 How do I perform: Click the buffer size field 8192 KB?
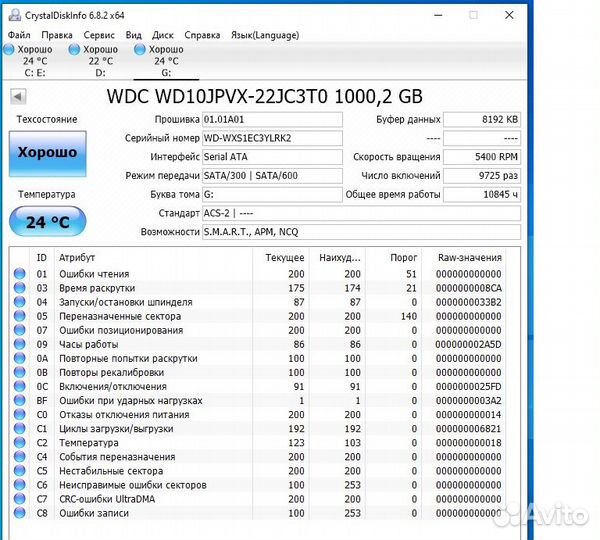482,119
